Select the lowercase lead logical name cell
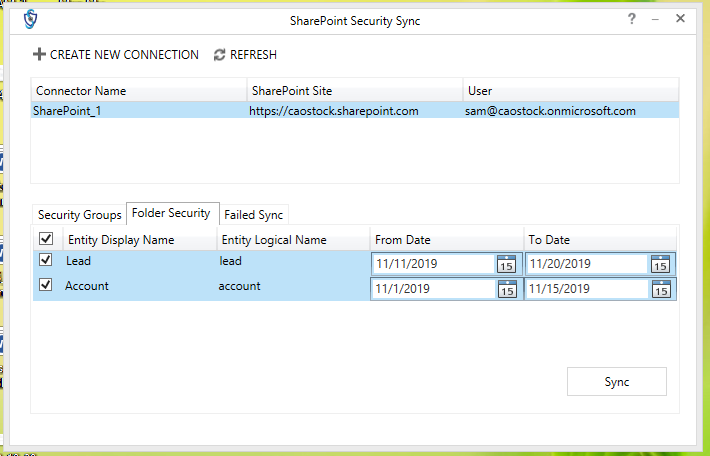Viewport: 710px width, 456px height. click(x=230, y=261)
